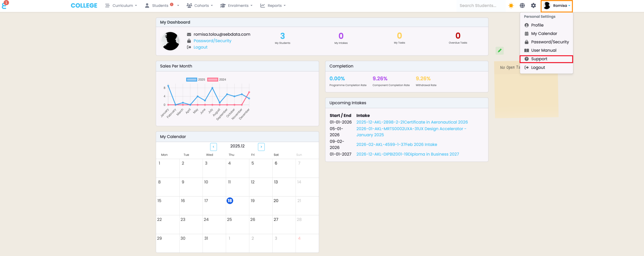Click the dashboard profile avatar picture
This screenshot has height=256, width=644.
click(170, 41)
